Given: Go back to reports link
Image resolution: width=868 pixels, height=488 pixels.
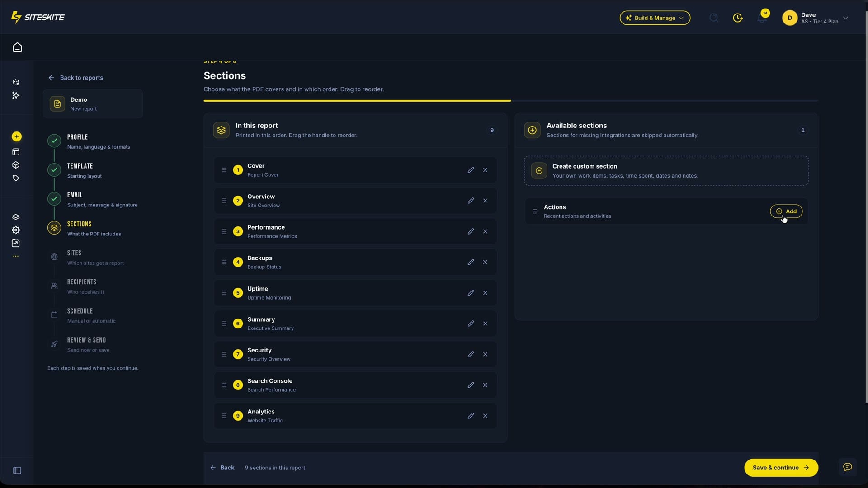Looking at the screenshot, I should 76,78.
